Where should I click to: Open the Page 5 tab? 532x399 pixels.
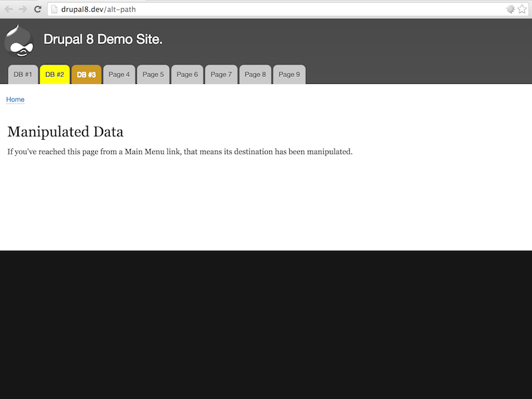pos(153,74)
